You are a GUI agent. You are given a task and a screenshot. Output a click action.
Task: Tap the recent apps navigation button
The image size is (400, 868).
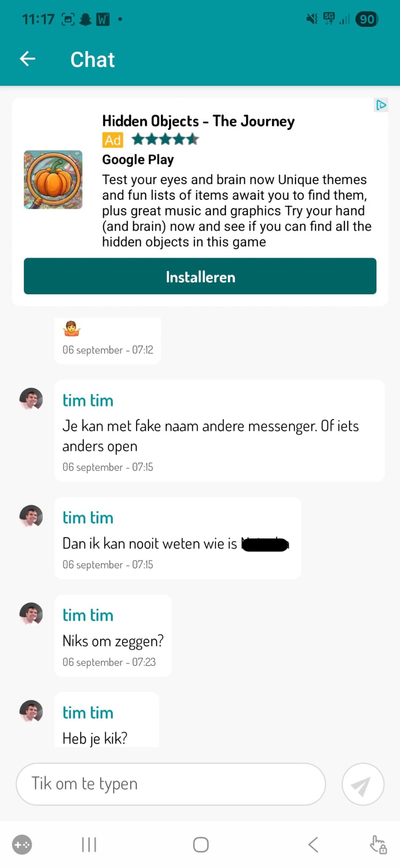coord(89,845)
